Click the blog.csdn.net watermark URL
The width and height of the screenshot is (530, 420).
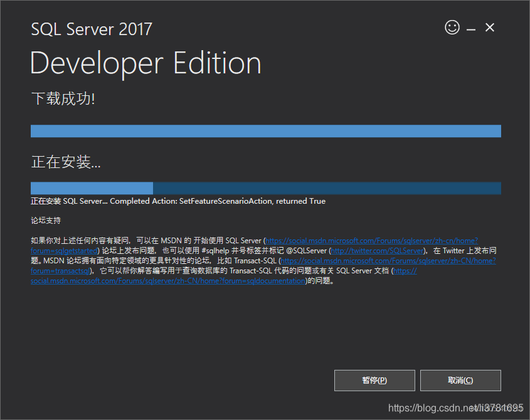[x=455, y=408]
